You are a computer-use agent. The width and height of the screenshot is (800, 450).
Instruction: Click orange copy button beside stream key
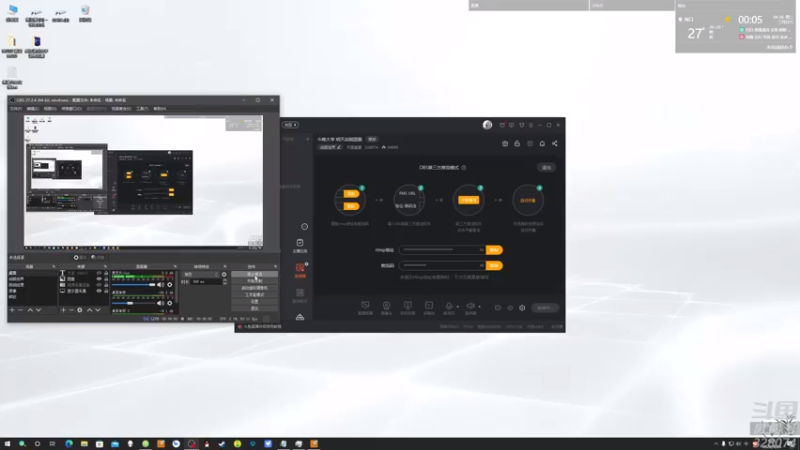click(494, 266)
